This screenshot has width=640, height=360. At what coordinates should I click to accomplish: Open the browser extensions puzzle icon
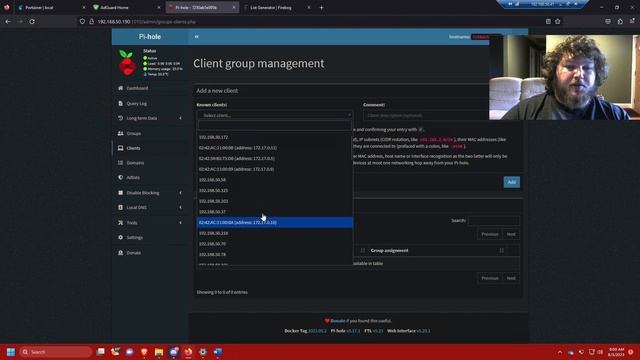620,22
